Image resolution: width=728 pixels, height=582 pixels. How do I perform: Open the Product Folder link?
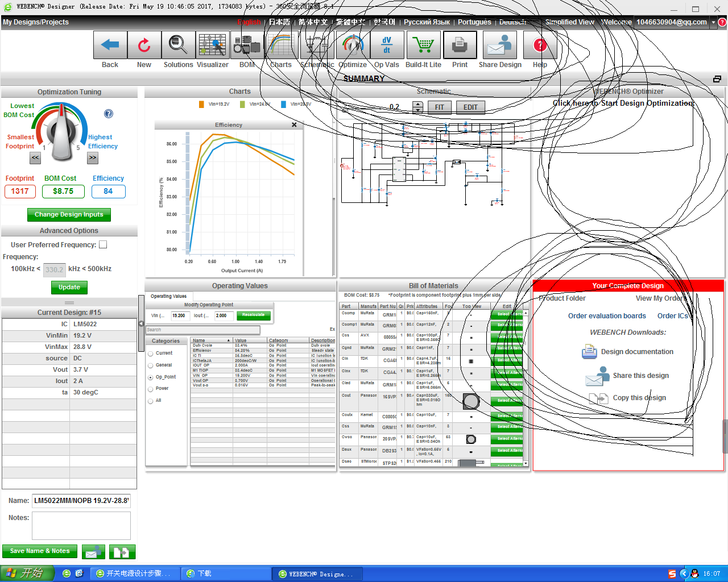pyautogui.click(x=562, y=298)
